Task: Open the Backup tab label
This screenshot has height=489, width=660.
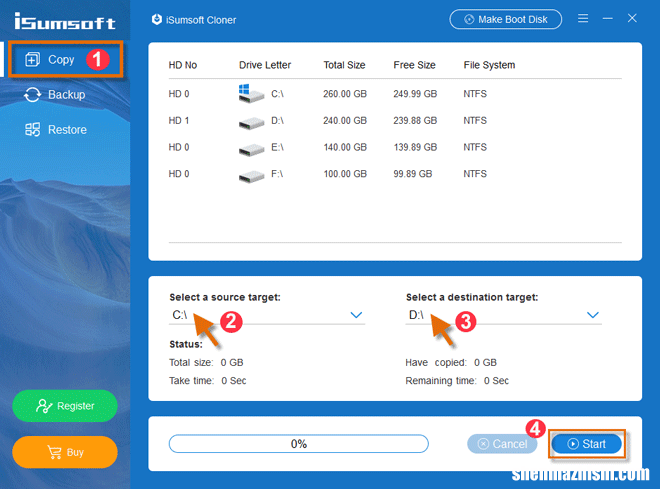Action: click(67, 95)
